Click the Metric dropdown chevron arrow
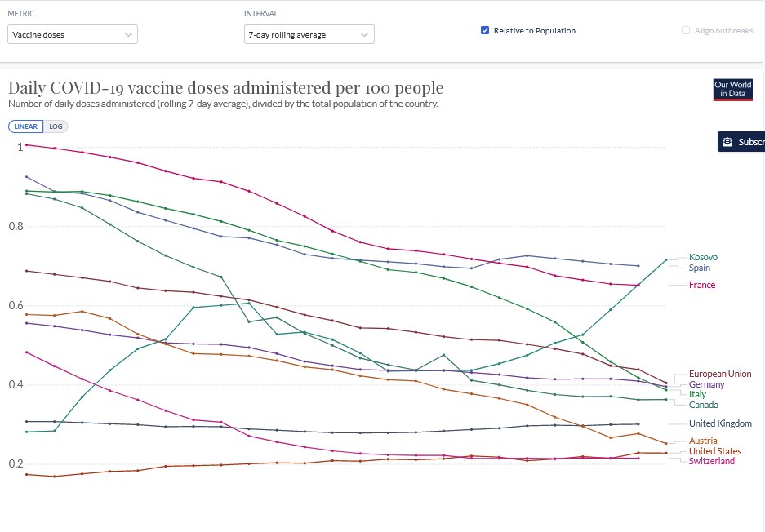 (x=128, y=35)
